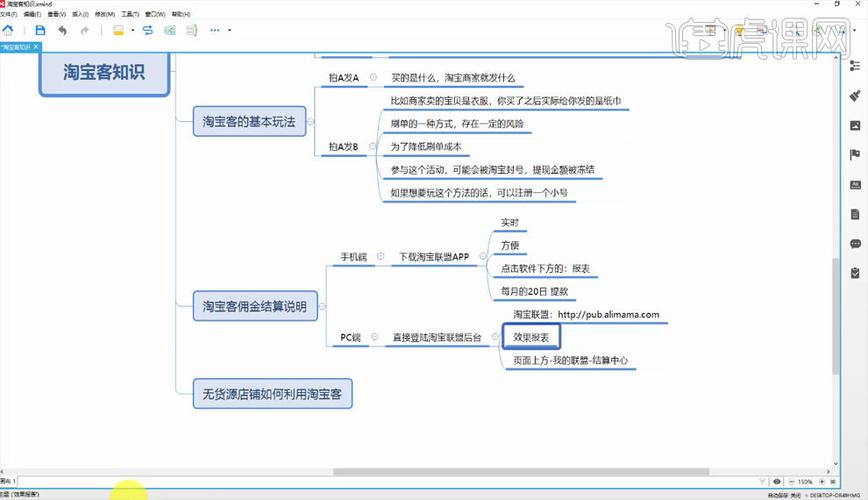The width and height of the screenshot is (868, 500).
Task: Open the 帮助(H) menu
Action: (x=181, y=14)
